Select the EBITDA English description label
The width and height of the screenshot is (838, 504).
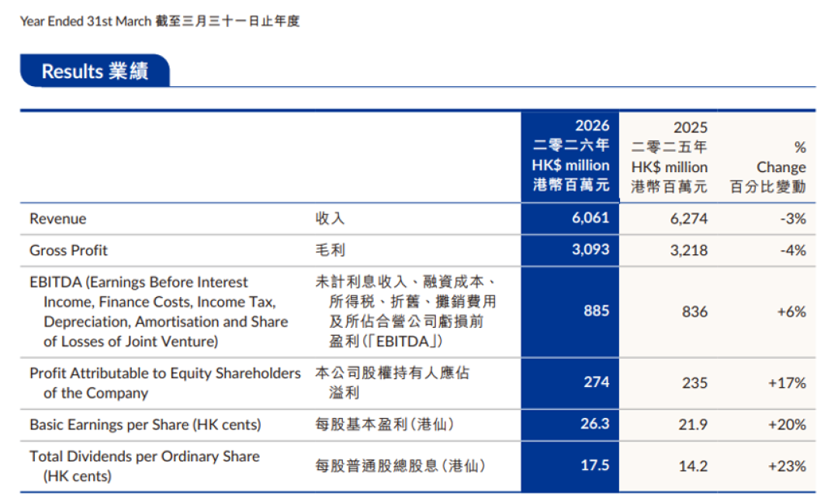159,312
